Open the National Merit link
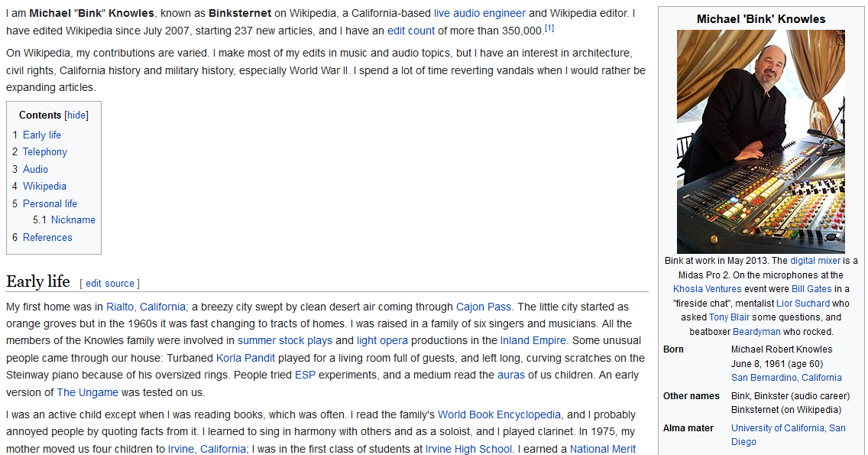This screenshot has width=868, height=455. click(x=603, y=449)
